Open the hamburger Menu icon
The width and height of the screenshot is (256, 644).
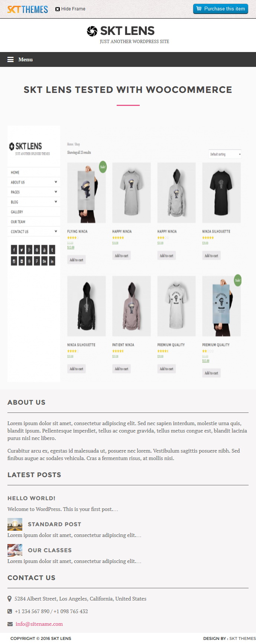(x=10, y=59)
